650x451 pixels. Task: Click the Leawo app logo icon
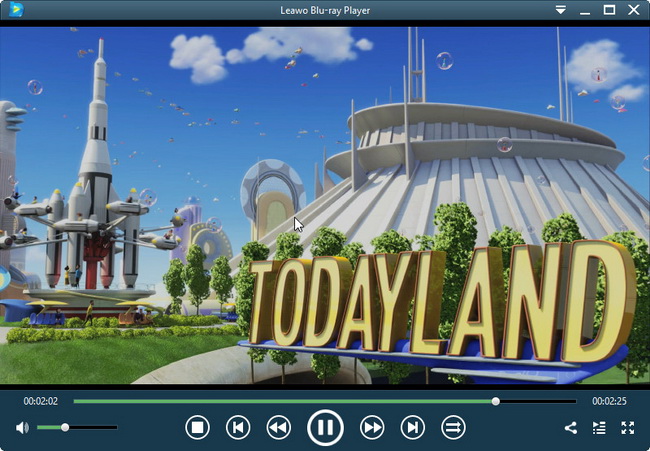click(16, 10)
